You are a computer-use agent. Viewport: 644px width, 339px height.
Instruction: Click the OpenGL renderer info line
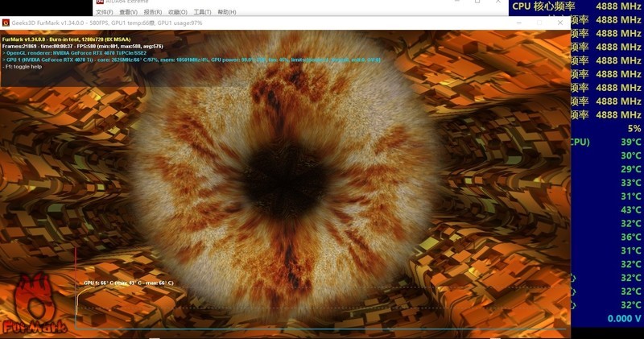[x=74, y=53]
